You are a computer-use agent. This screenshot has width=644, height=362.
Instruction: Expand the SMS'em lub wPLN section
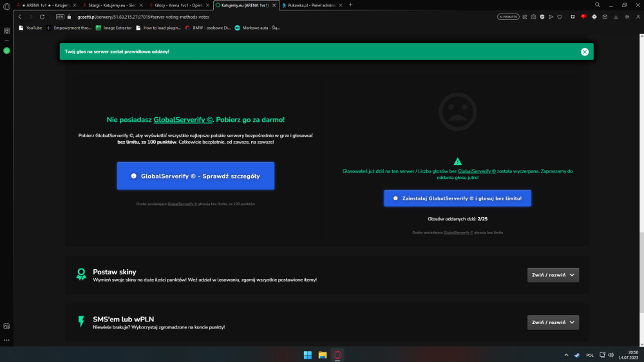[x=553, y=322]
